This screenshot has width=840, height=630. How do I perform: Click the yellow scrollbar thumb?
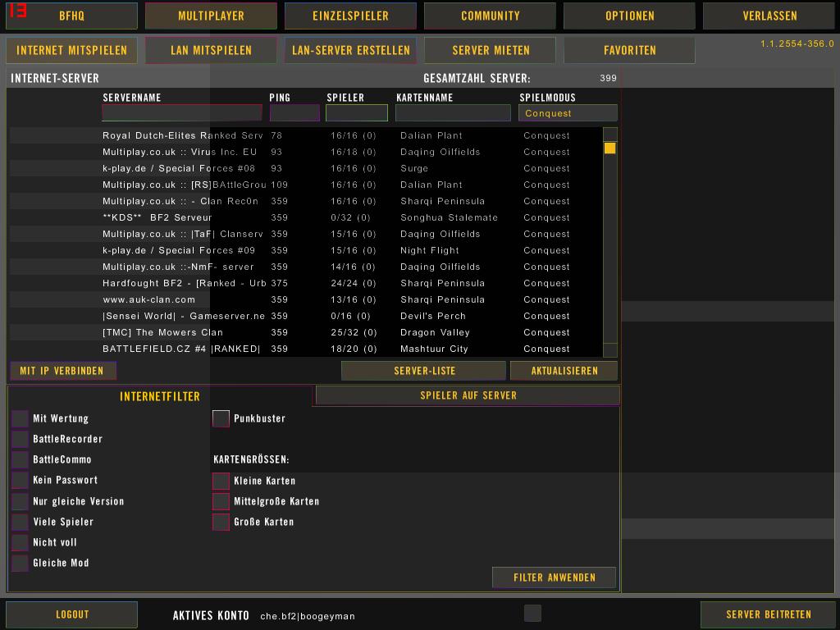(610, 148)
